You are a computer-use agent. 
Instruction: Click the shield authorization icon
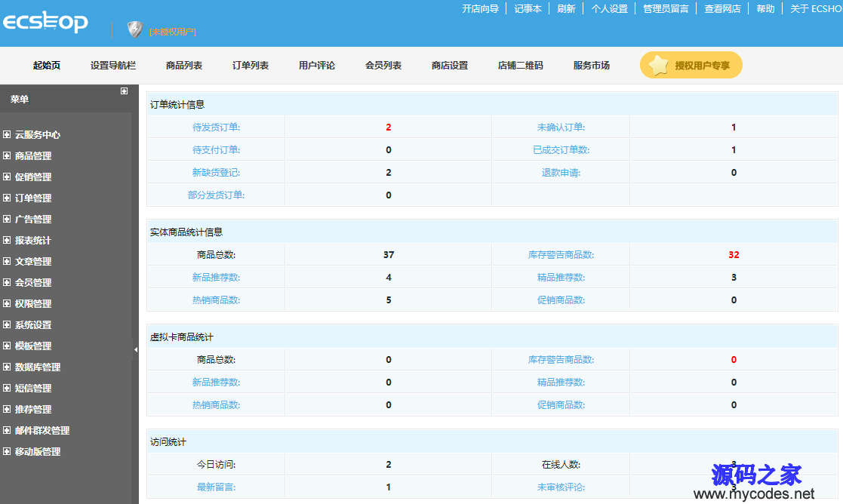[135, 29]
